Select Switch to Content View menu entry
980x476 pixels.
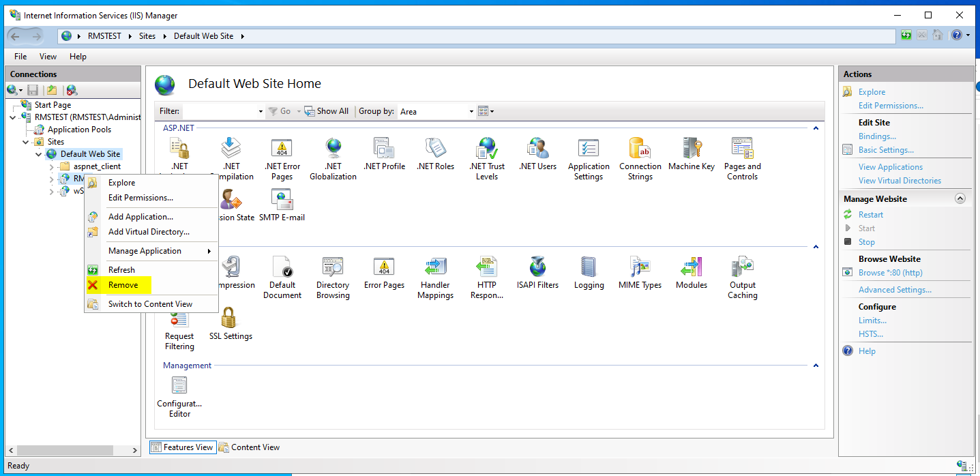(151, 304)
